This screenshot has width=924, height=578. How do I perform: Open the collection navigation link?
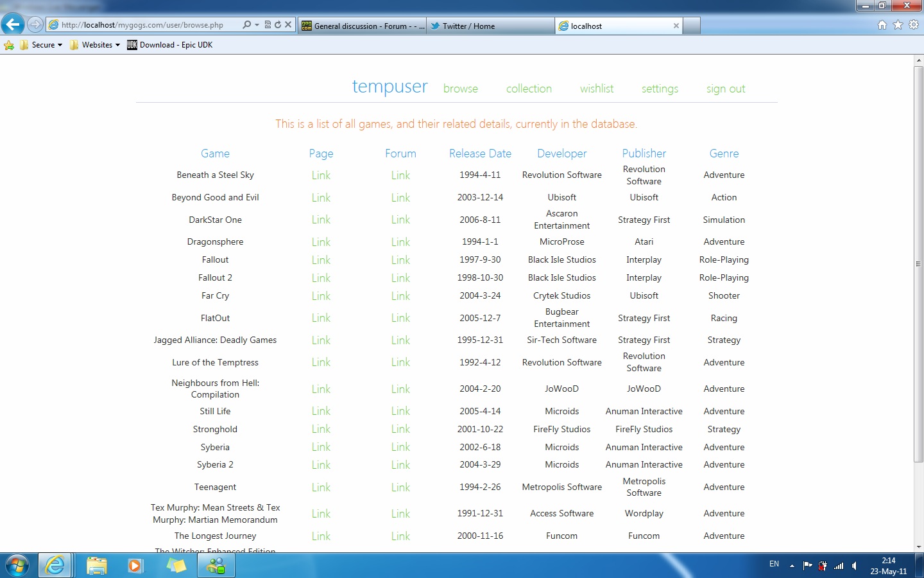pos(529,89)
